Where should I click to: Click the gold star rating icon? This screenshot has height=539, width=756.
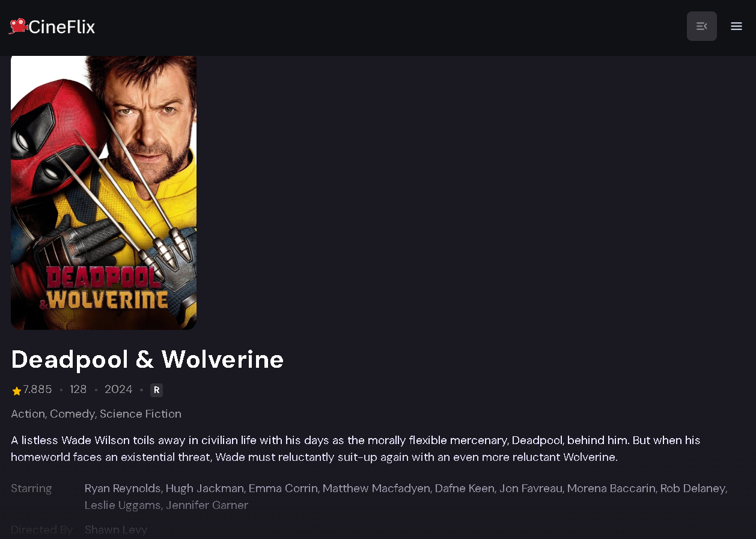click(x=16, y=391)
